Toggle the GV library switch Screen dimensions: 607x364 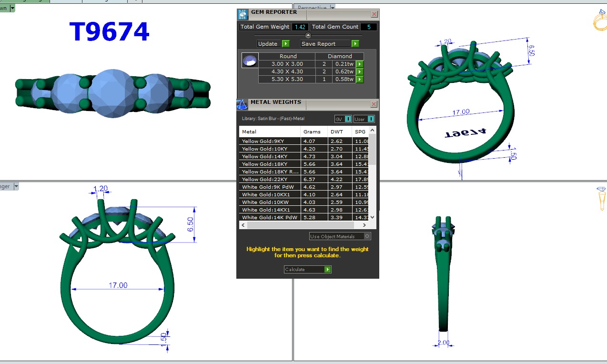pyautogui.click(x=343, y=119)
